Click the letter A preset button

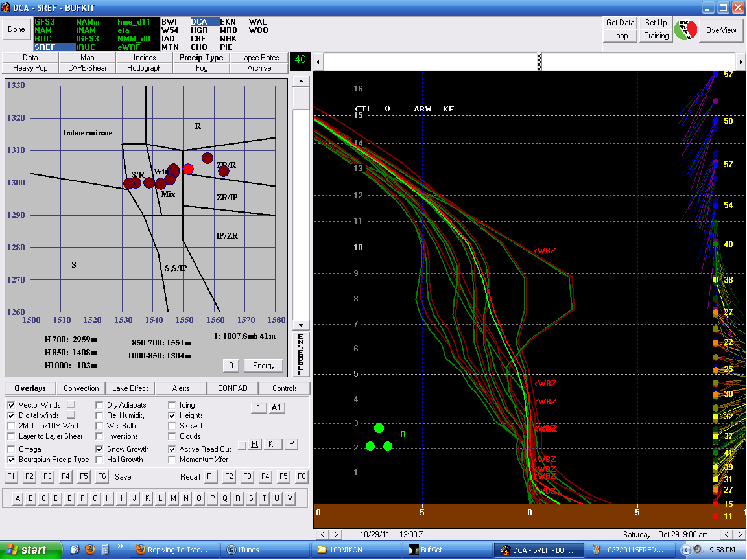pos(18,498)
